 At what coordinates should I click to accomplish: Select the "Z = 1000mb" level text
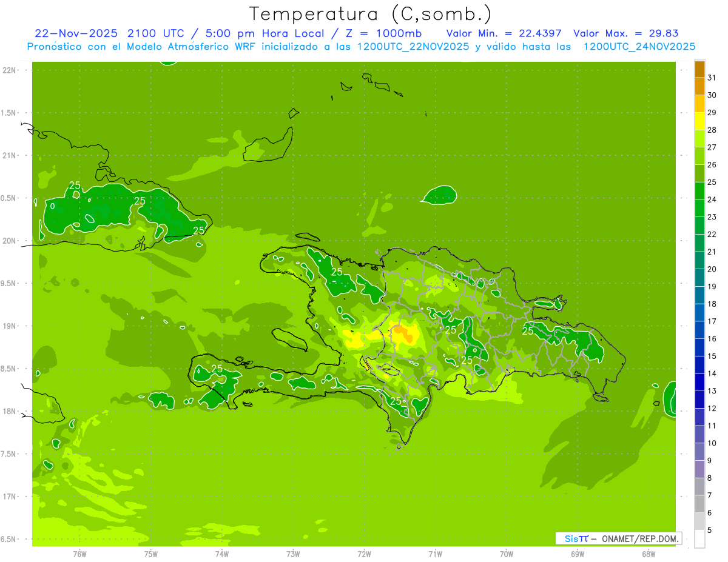coord(385,33)
